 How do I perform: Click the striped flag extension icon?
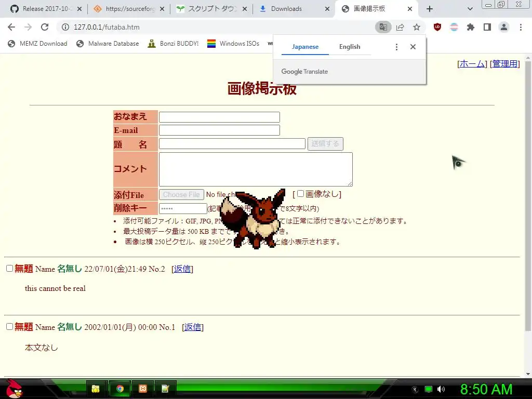click(454, 27)
